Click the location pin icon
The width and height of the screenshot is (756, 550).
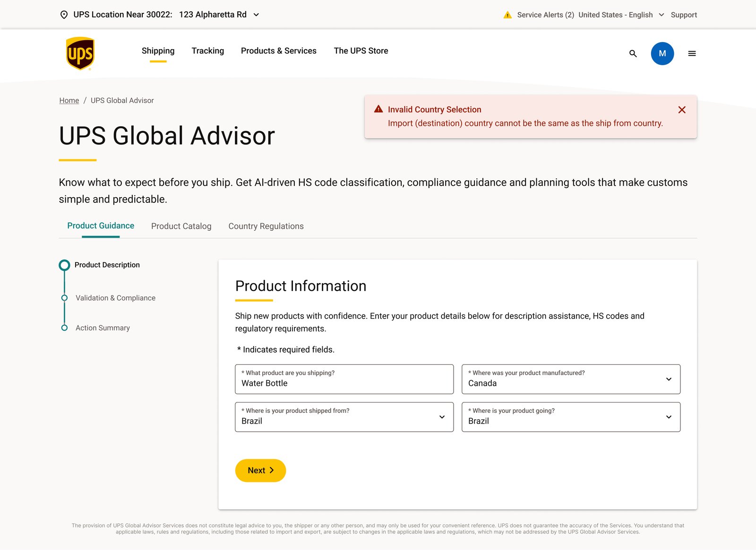click(64, 15)
